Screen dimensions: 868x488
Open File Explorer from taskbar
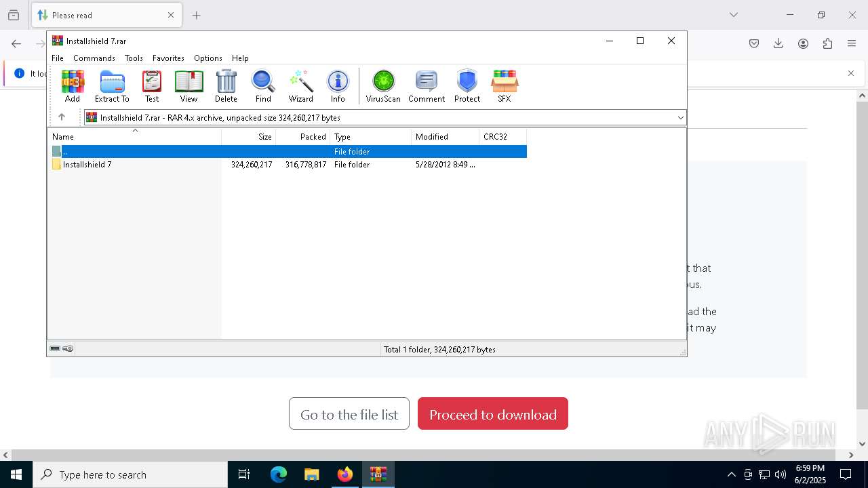tap(312, 474)
